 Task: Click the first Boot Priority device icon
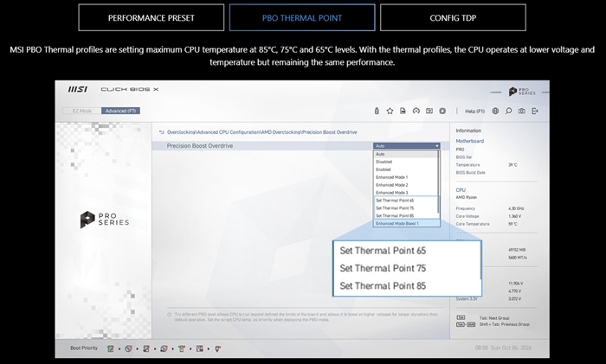(x=111, y=348)
